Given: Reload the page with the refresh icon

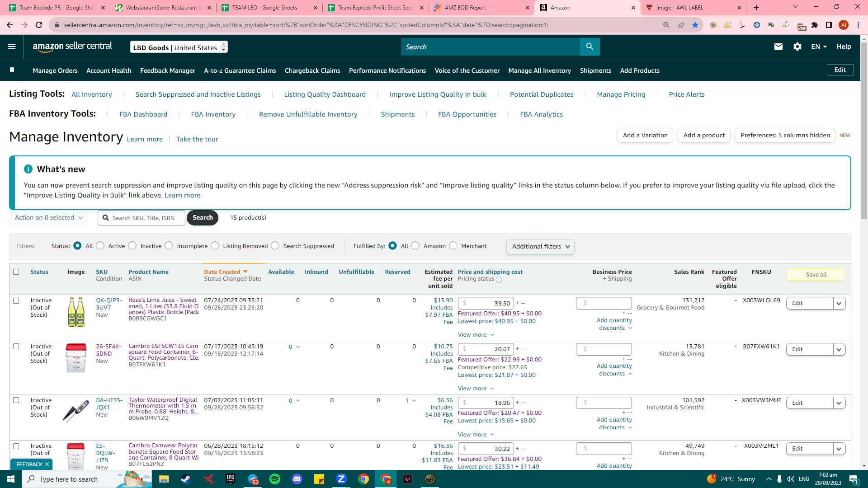Looking at the screenshot, I should pyautogui.click(x=39, y=25).
